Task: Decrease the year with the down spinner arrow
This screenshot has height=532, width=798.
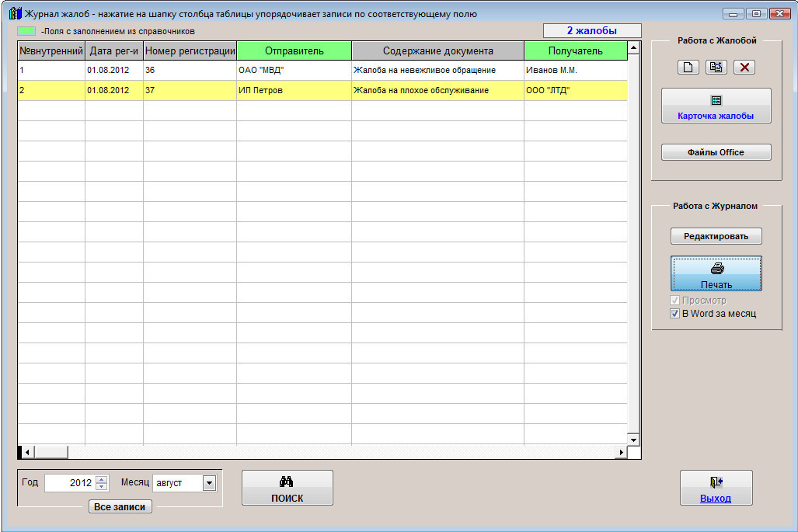Action: (102, 487)
